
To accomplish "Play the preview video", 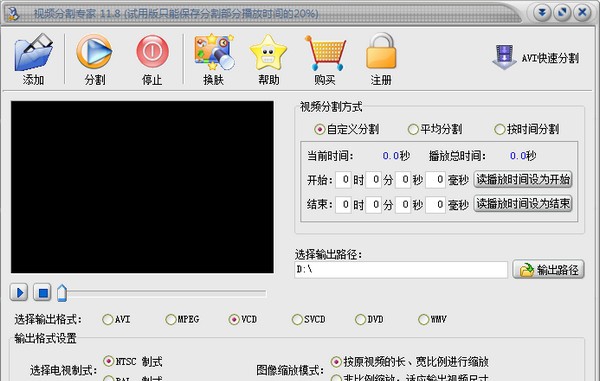I will [x=19, y=293].
